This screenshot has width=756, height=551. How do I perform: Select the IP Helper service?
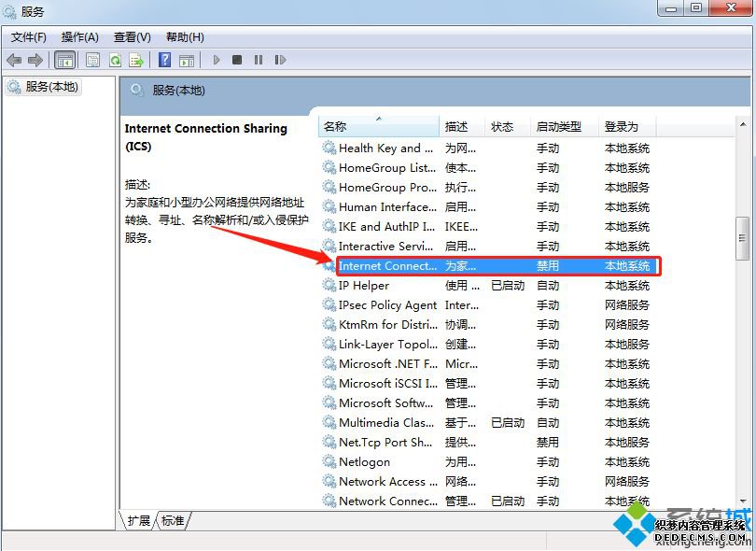pos(487,286)
